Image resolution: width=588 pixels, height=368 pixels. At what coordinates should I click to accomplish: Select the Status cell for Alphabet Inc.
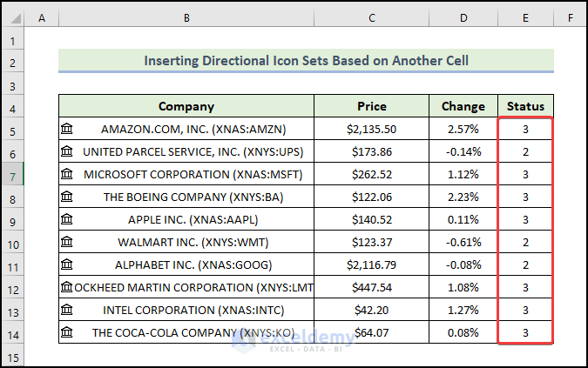(x=525, y=264)
